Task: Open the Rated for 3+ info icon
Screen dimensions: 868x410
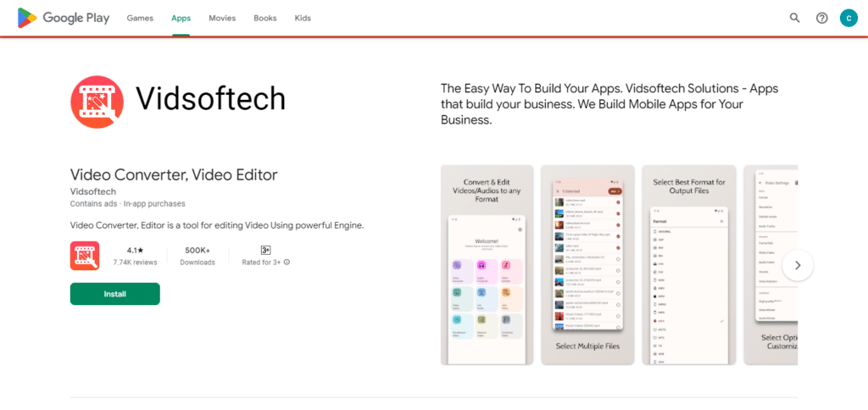Action: (x=287, y=263)
